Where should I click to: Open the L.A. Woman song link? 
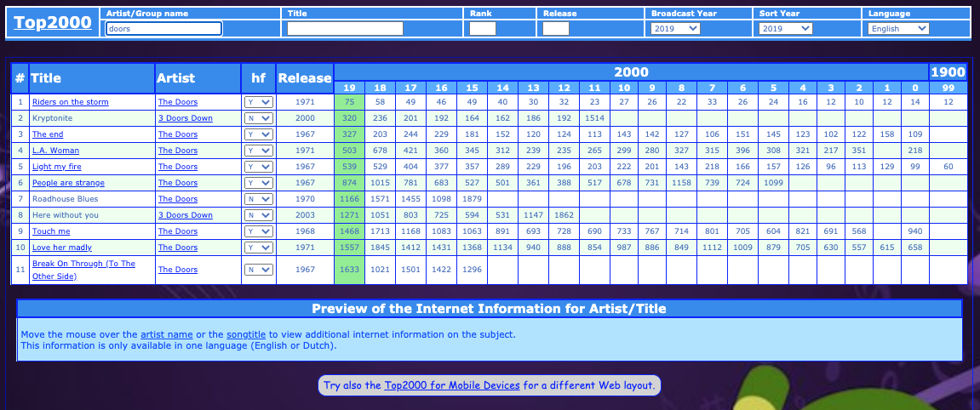click(x=55, y=151)
